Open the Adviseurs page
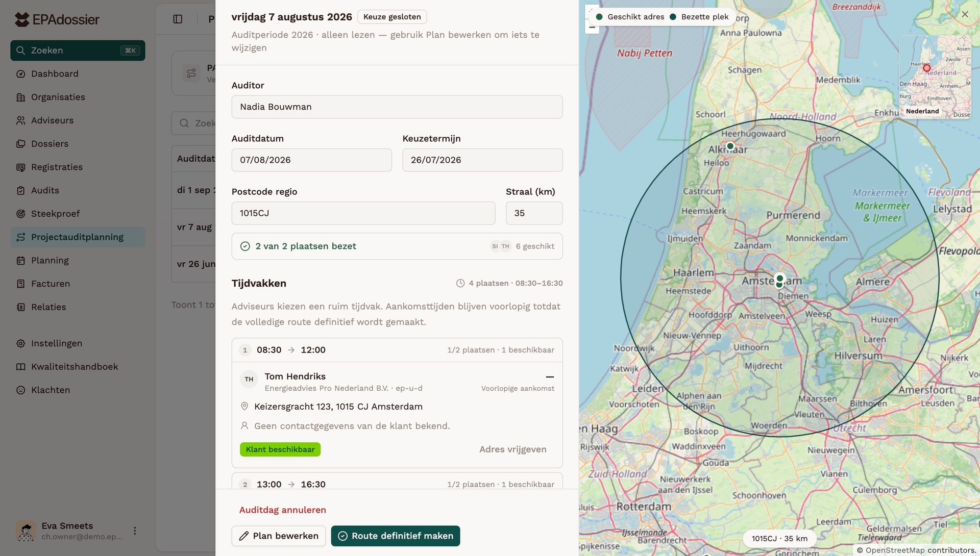The height and width of the screenshot is (556, 980). point(78,120)
